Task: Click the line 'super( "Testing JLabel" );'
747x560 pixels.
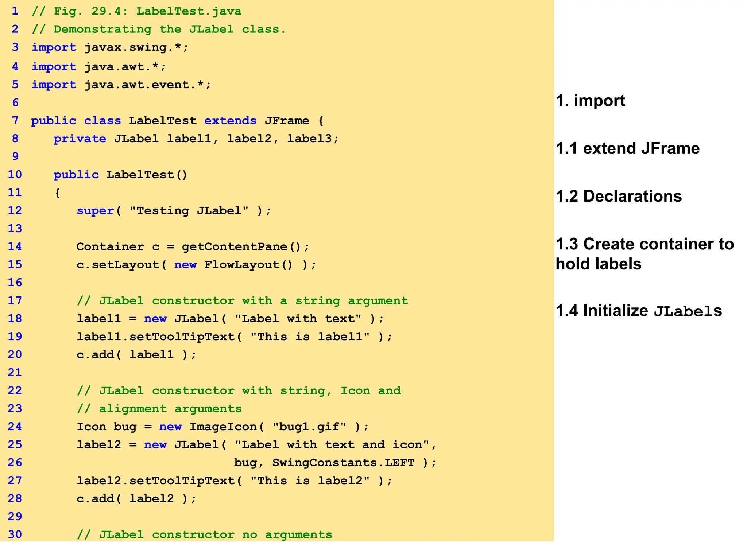Action: (x=174, y=211)
